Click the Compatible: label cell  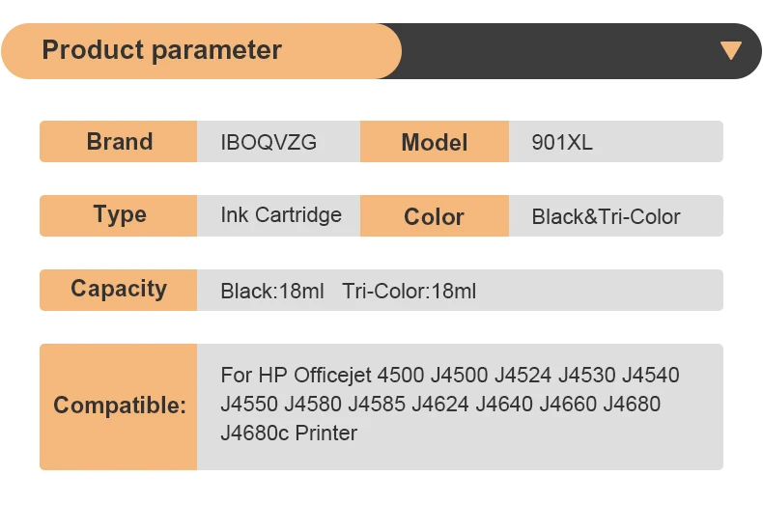point(119,406)
